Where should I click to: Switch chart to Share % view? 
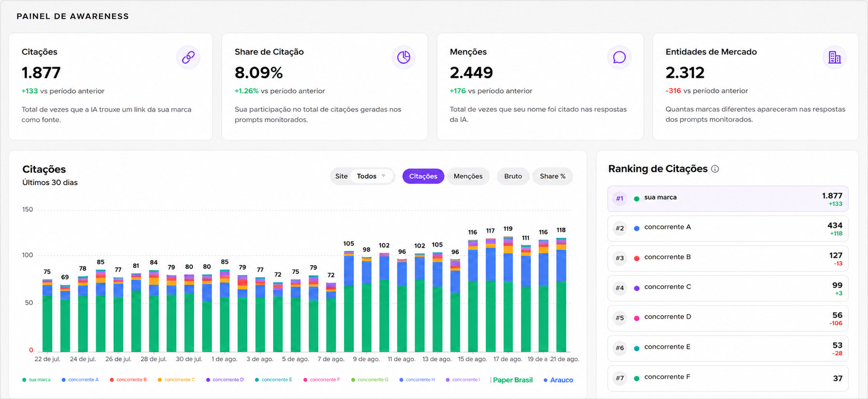pos(553,176)
